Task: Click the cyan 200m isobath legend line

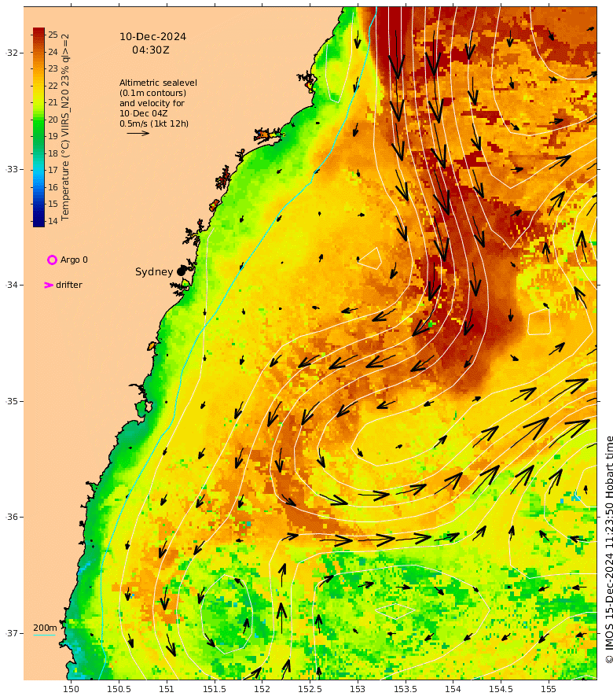Action: (44, 635)
